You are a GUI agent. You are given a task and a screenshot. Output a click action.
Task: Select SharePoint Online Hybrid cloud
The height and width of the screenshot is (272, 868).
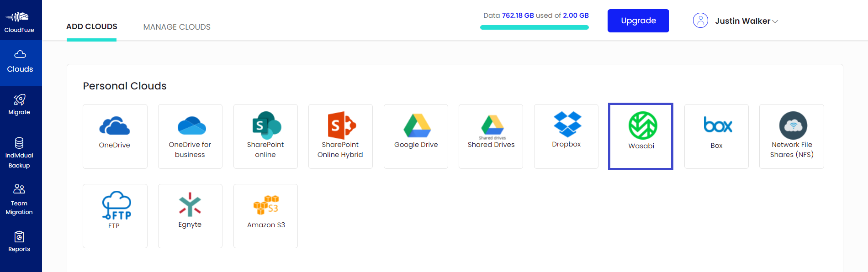tap(340, 136)
